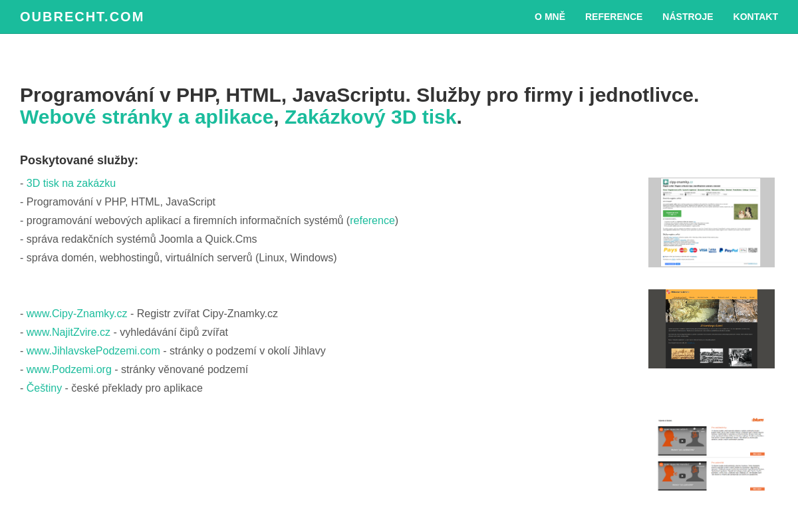Visit the www.Cipy-Znamky.cz link
The image size is (798, 532).
coord(76,314)
